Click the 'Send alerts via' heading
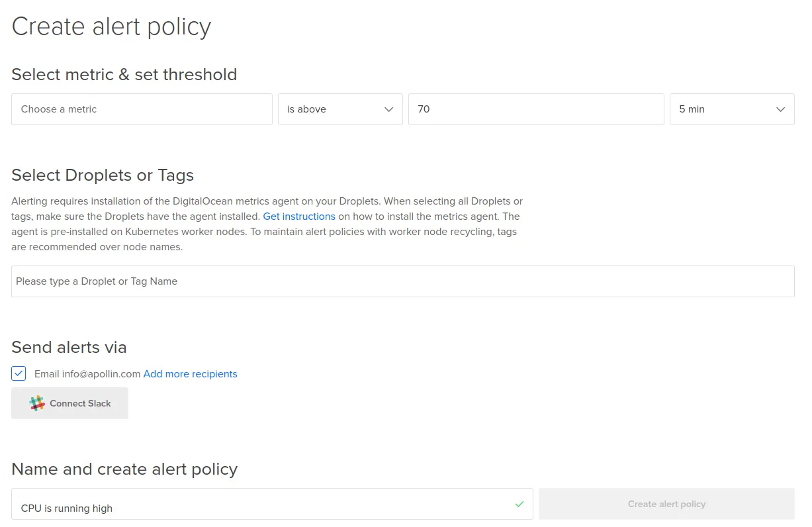This screenshot has width=812, height=527. 69,347
